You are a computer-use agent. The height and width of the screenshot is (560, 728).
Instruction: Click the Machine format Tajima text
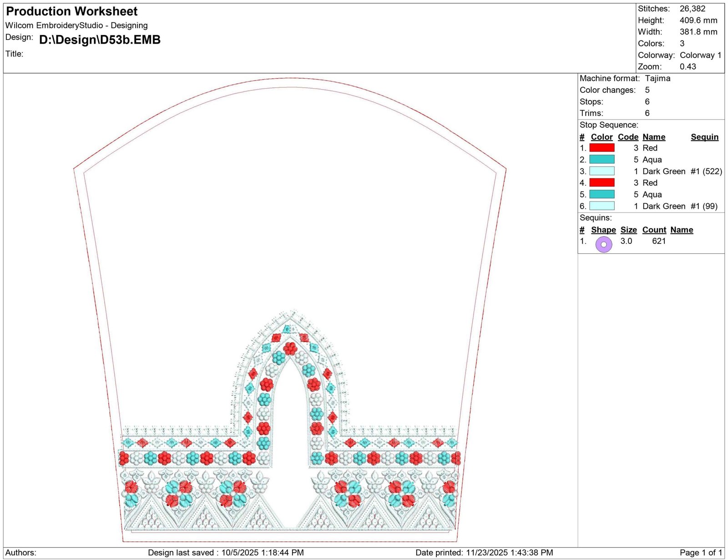625,78
